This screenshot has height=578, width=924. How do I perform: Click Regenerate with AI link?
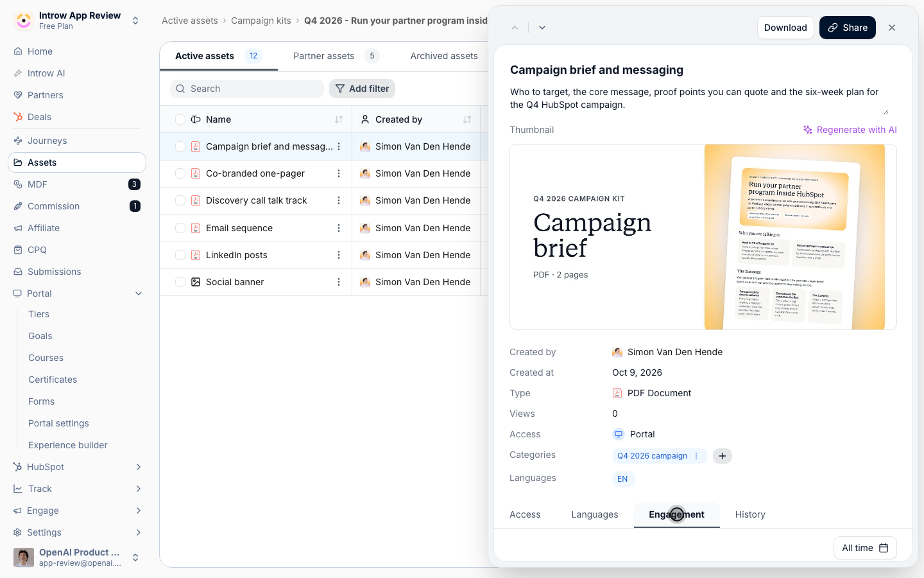pos(850,130)
